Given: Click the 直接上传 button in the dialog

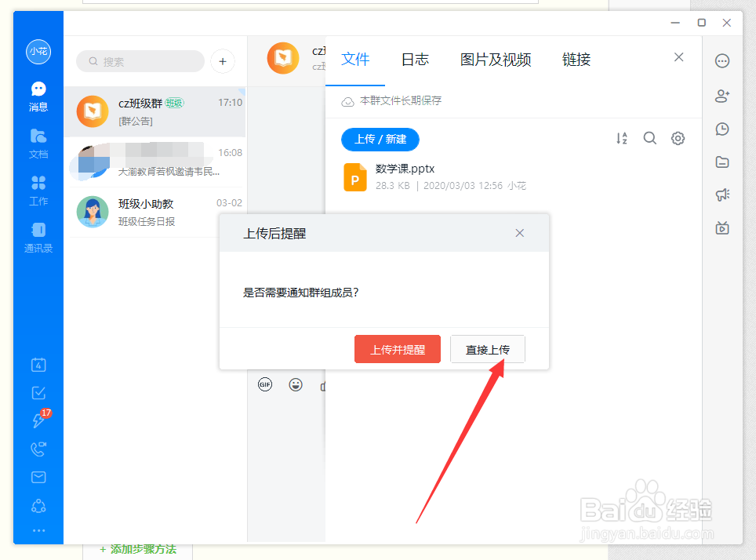Looking at the screenshot, I should (x=488, y=348).
